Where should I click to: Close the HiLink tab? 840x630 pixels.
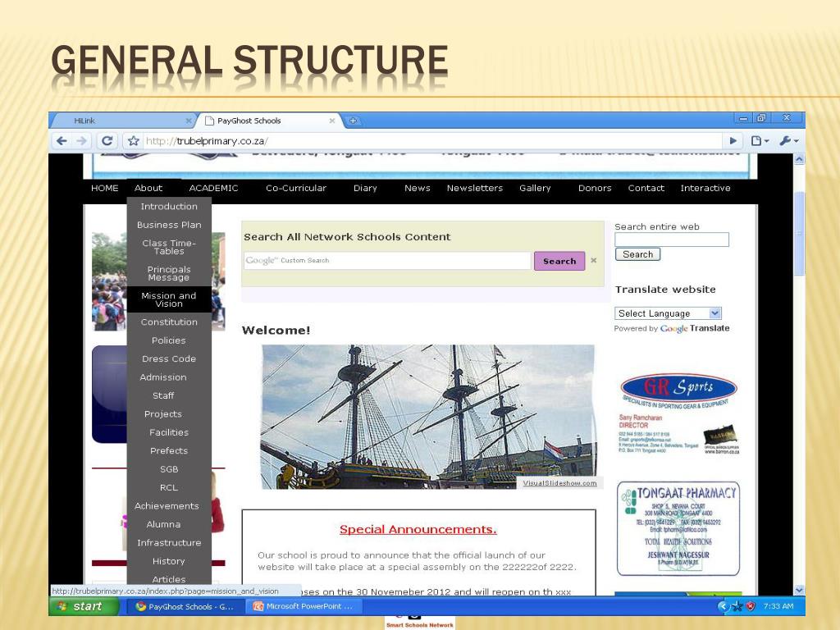pos(188,121)
